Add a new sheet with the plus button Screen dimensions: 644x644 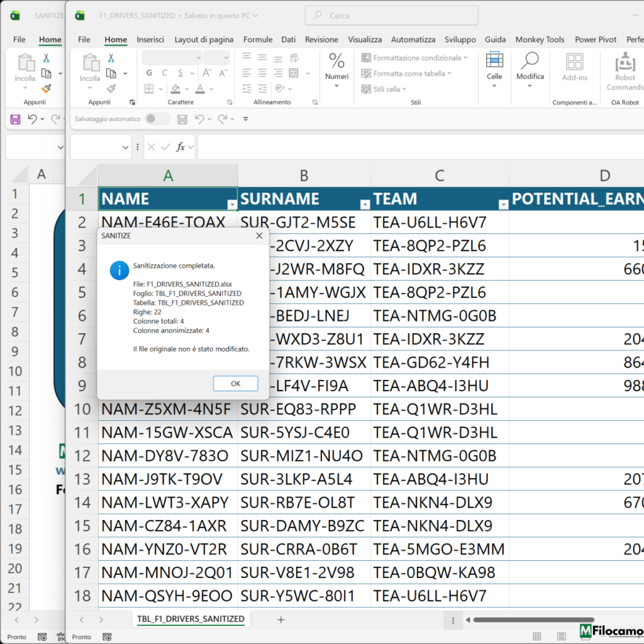click(x=281, y=619)
